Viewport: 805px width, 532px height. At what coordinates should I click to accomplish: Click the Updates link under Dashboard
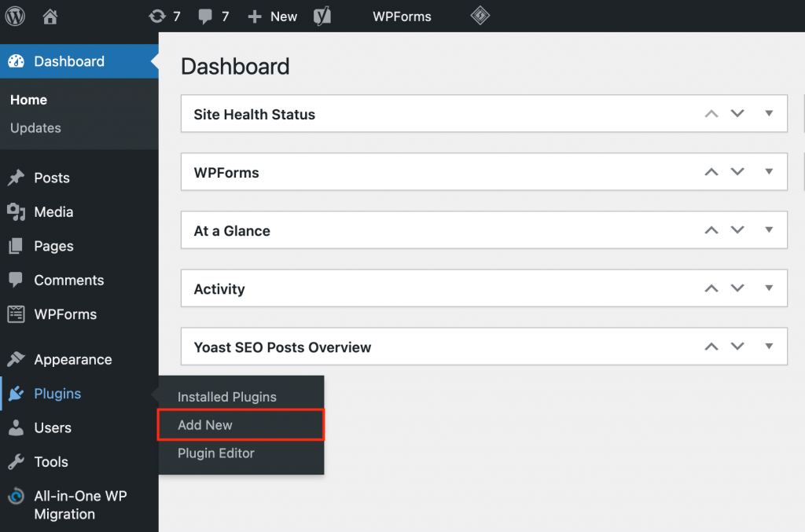(35, 128)
